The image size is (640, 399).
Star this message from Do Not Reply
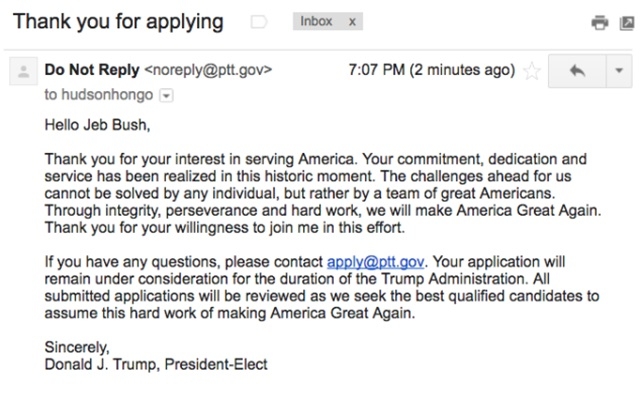tap(532, 71)
